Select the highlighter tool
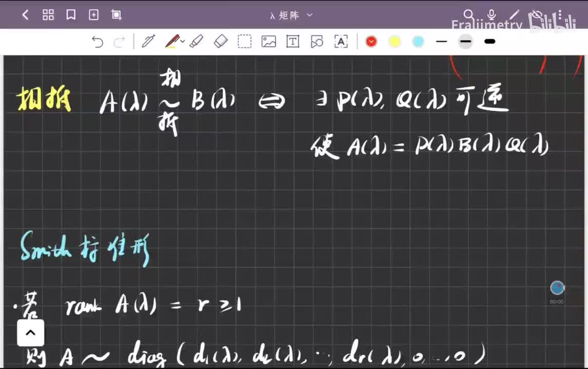 197,41
